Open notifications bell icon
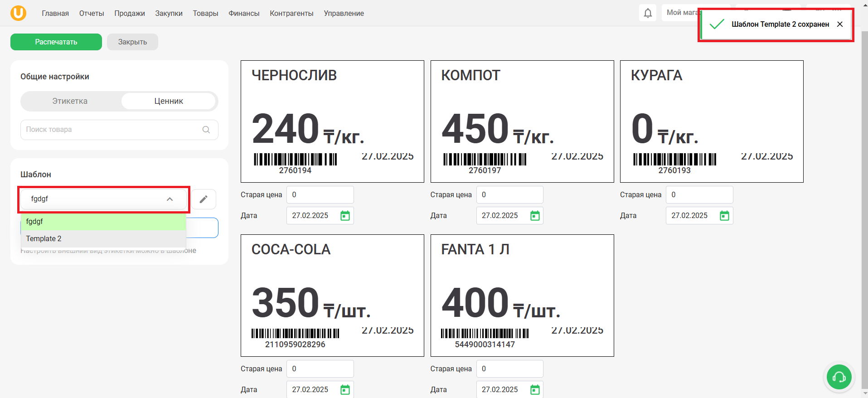 (x=648, y=13)
